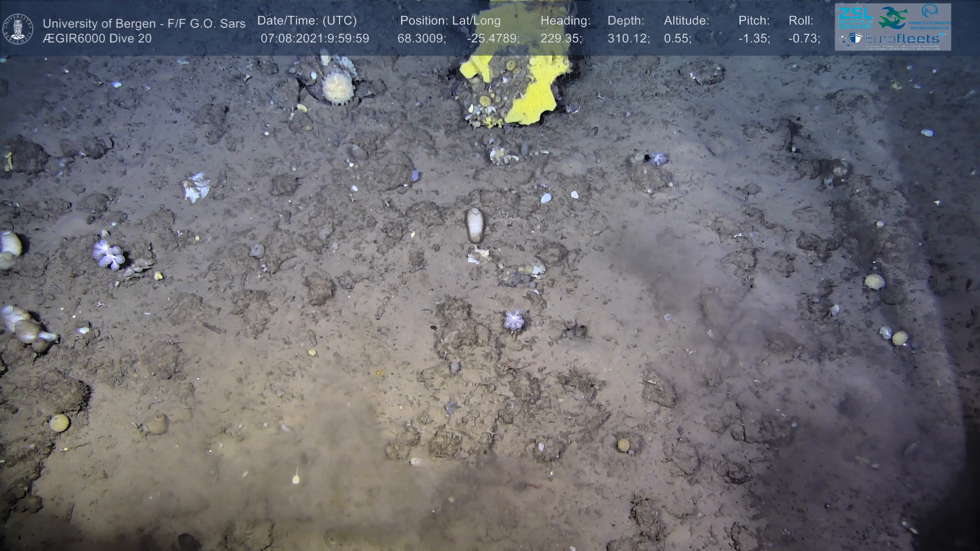This screenshot has height=551, width=980.
Task: Click the timestamp value 07:08:2021:9:59:59
Action: point(314,39)
